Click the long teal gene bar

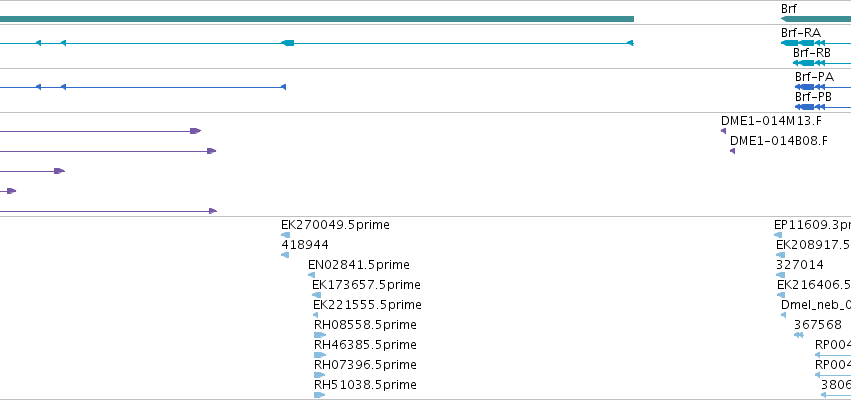tap(317, 19)
